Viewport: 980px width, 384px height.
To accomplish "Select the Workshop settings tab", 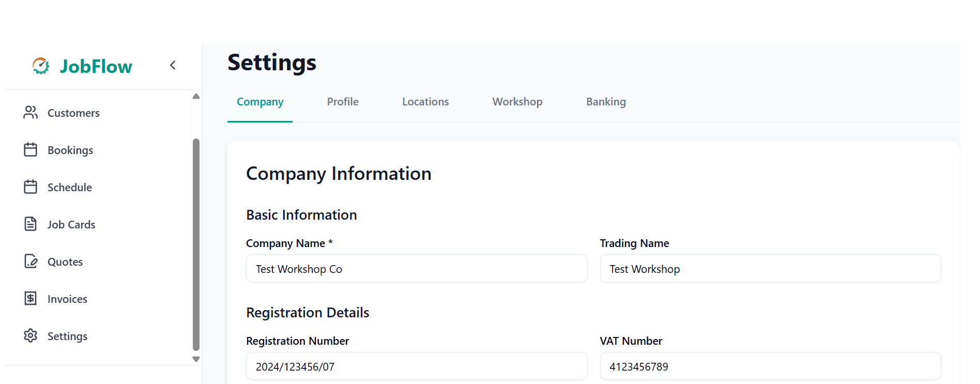I will (x=517, y=102).
